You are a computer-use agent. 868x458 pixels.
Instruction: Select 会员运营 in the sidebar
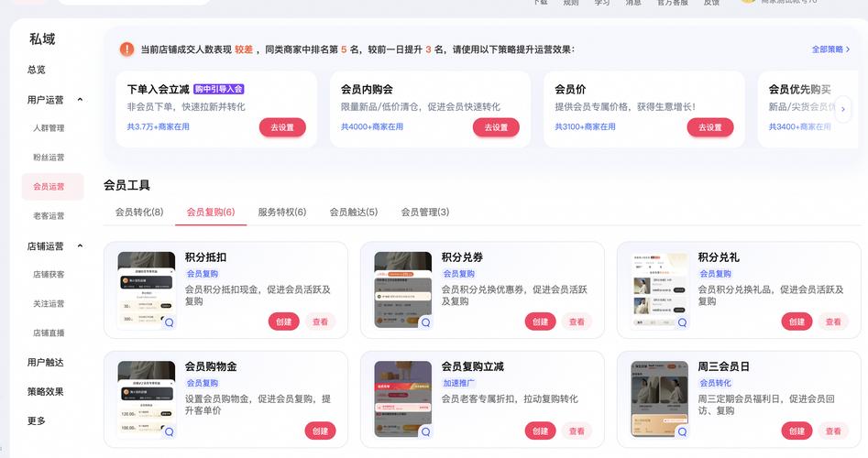[x=52, y=187]
